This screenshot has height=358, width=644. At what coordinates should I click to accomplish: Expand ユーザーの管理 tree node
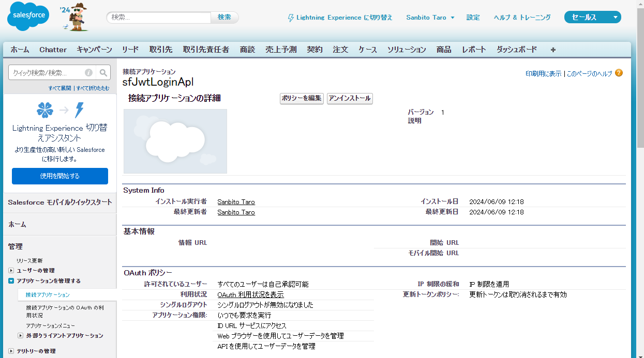click(x=11, y=271)
